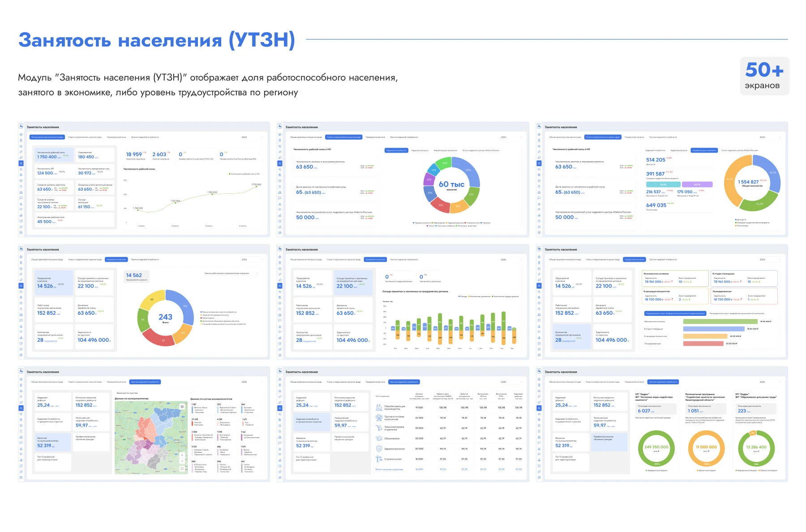Click the layers icon on the municipalities map
Image resolution: width=806 pixels, height=532 pixels.
click(x=182, y=406)
